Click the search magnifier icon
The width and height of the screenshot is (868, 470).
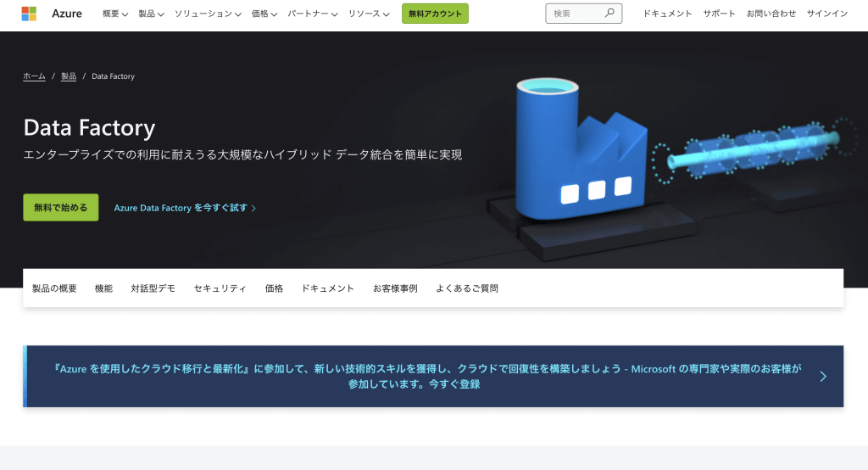pos(609,14)
